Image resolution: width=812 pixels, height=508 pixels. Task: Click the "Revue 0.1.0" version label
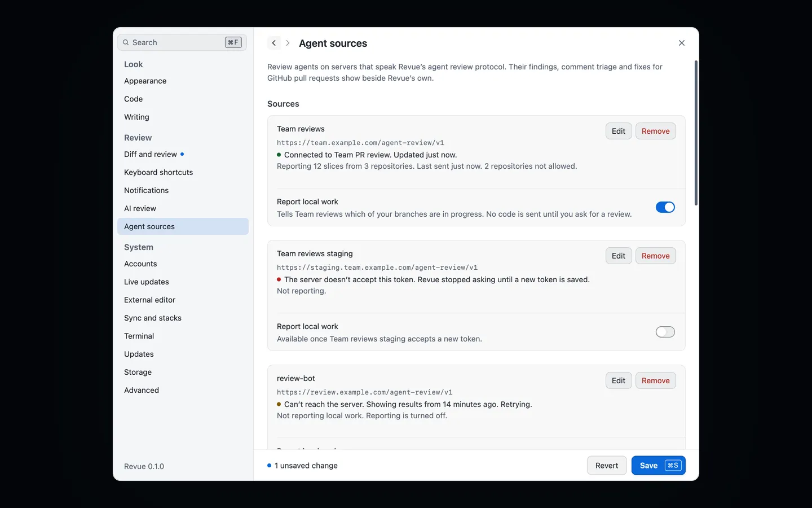(144, 466)
